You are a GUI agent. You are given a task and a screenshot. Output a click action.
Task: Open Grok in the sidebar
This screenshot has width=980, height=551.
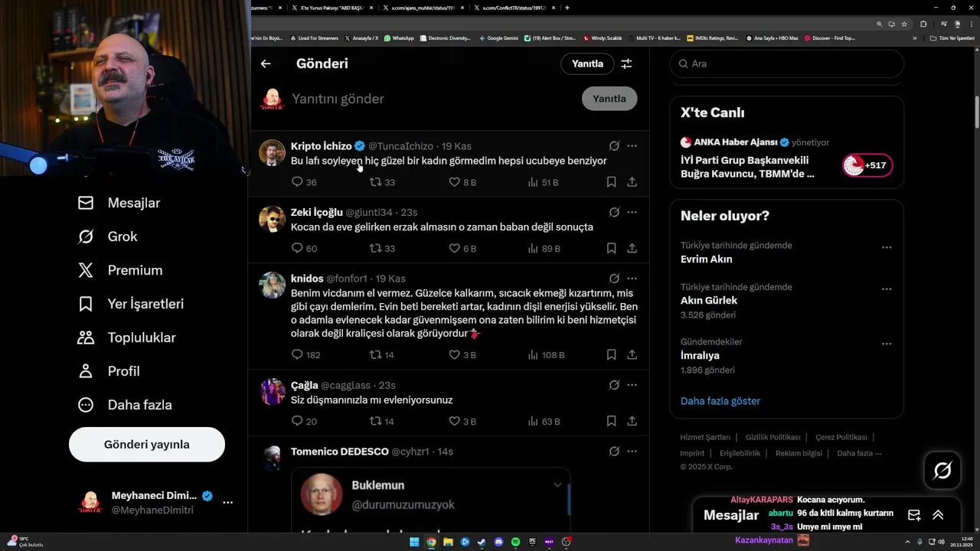[x=107, y=236]
